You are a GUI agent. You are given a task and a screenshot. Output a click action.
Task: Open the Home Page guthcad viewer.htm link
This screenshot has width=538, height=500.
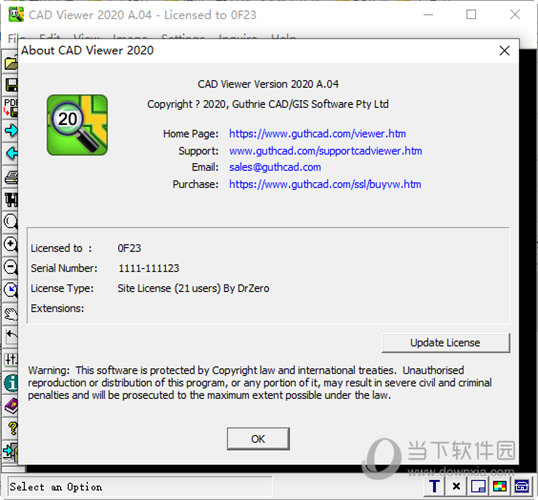317,134
